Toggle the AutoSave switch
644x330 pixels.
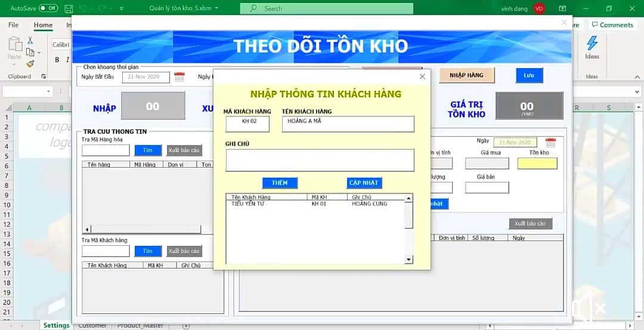(48, 8)
